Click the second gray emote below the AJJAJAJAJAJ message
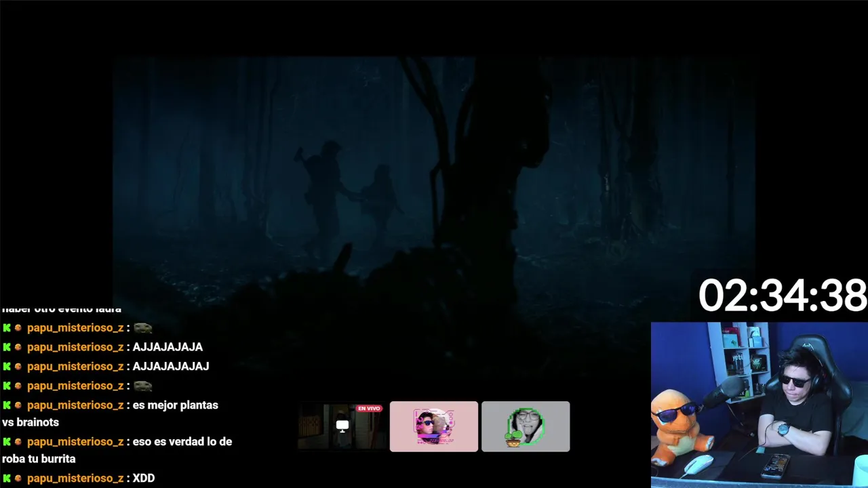The width and height of the screenshot is (868, 488). [x=142, y=386]
